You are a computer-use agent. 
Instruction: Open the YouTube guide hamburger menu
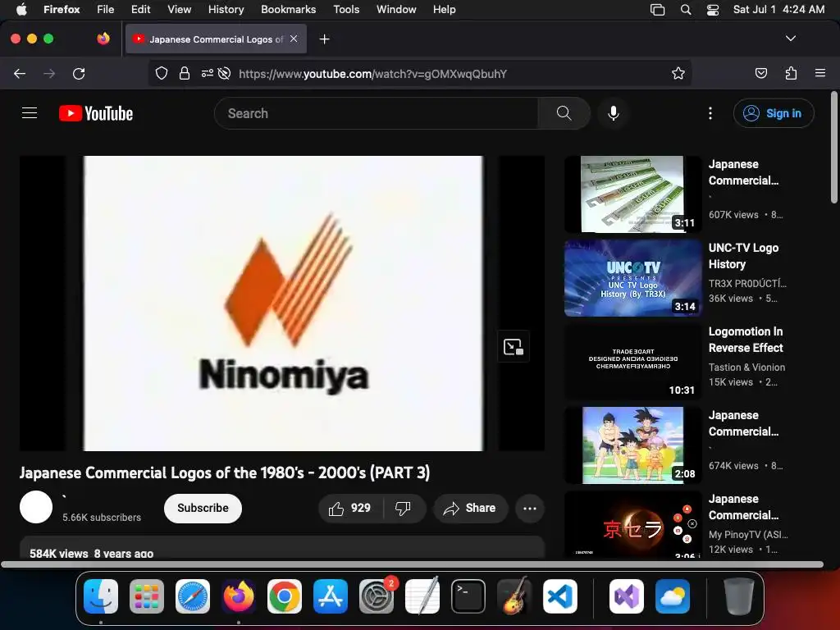point(30,113)
